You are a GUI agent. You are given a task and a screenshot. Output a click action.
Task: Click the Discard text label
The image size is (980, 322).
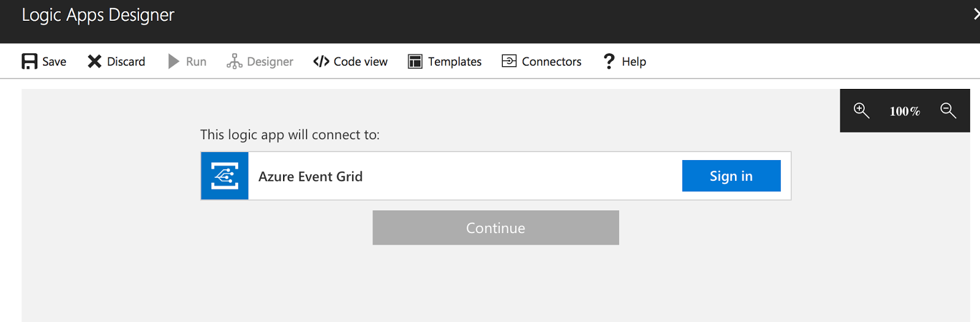[x=126, y=61]
